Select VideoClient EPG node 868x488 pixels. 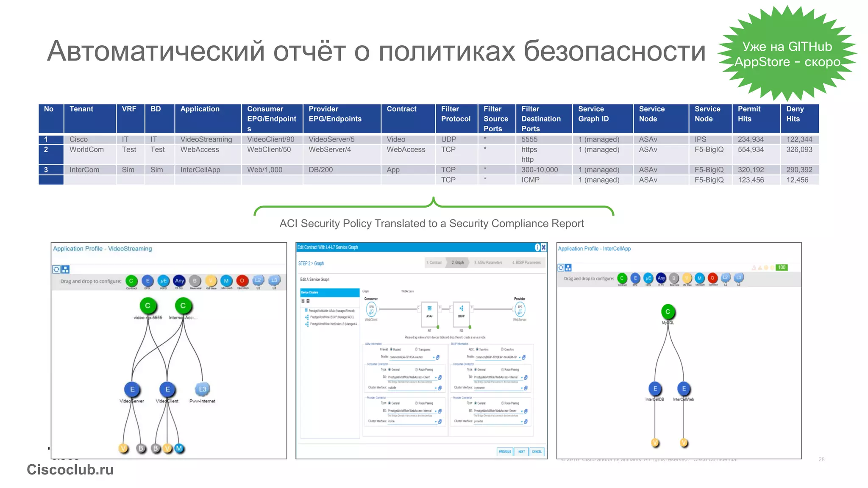tap(167, 389)
